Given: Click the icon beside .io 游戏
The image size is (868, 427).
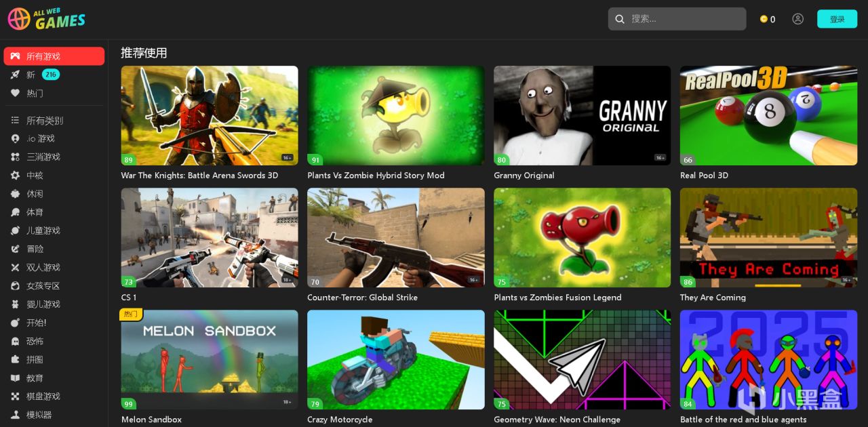Looking at the screenshot, I should coord(15,138).
